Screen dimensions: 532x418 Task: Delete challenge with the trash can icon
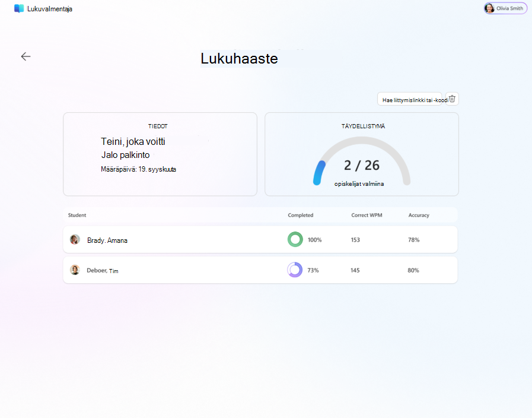[452, 99]
